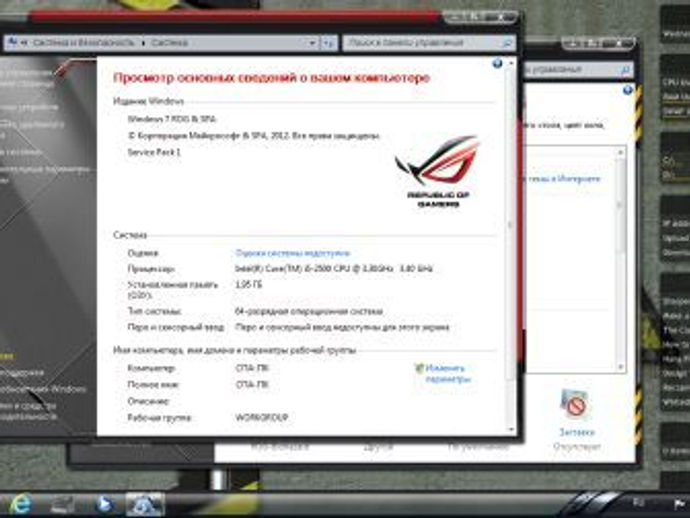Viewport: 690px width, 518px height.
Task: Open help in the System window
Action: (497, 63)
